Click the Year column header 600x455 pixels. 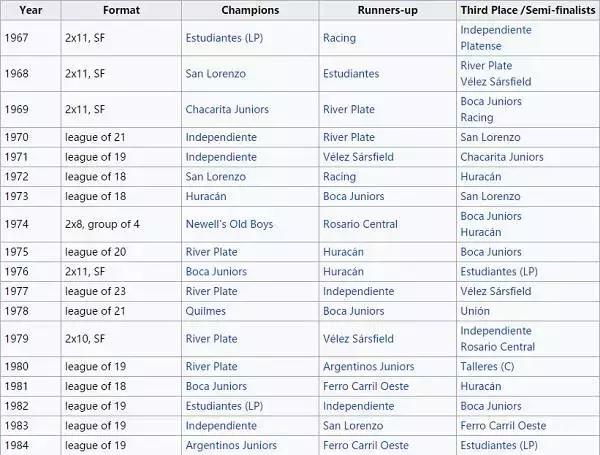[31, 10]
